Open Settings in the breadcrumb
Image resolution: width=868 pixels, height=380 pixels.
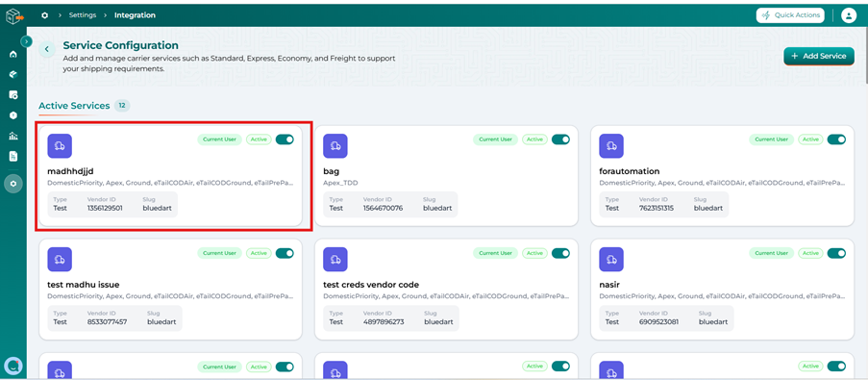pos(83,15)
